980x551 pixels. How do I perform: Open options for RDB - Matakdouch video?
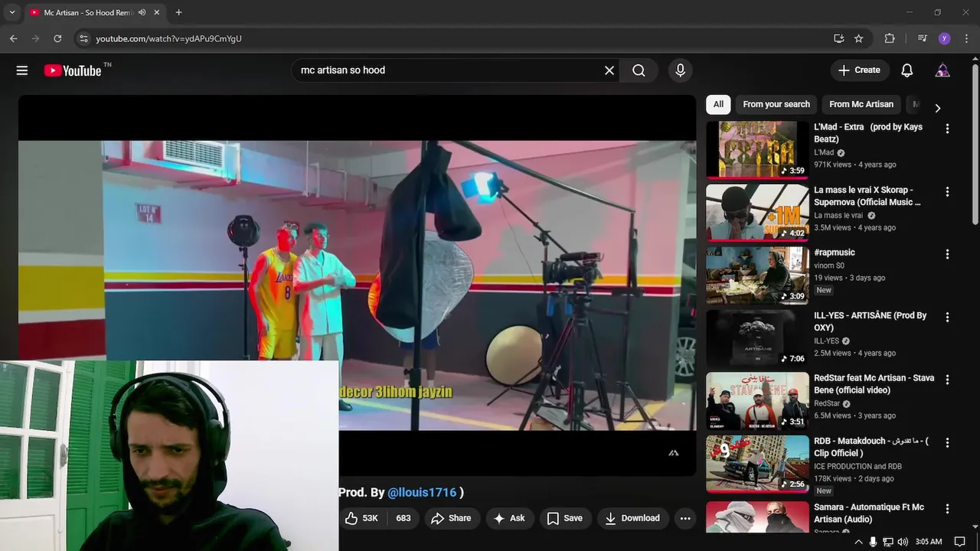click(x=947, y=442)
